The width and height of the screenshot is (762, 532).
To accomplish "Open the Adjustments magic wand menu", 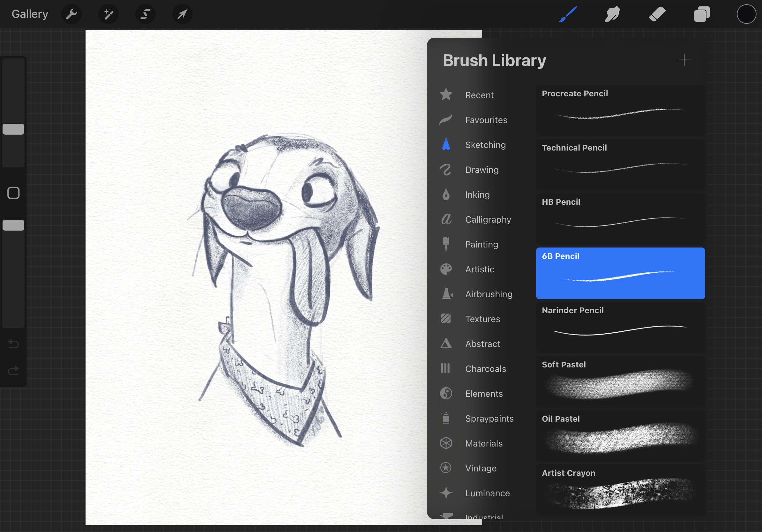I will (x=108, y=14).
